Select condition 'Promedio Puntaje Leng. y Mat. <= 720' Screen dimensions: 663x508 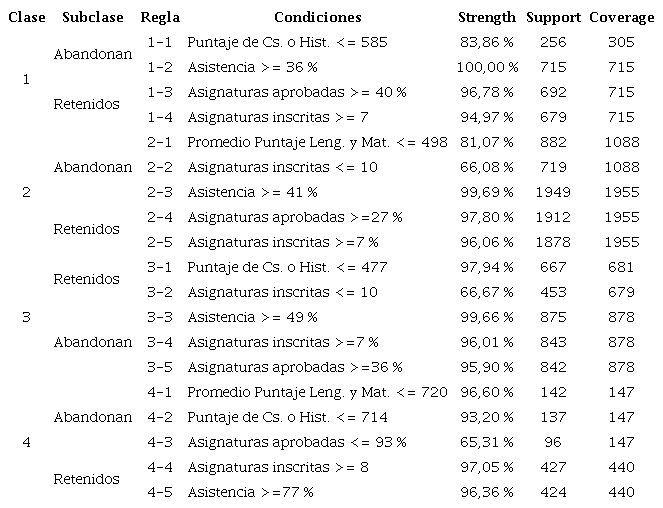point(317,392)
